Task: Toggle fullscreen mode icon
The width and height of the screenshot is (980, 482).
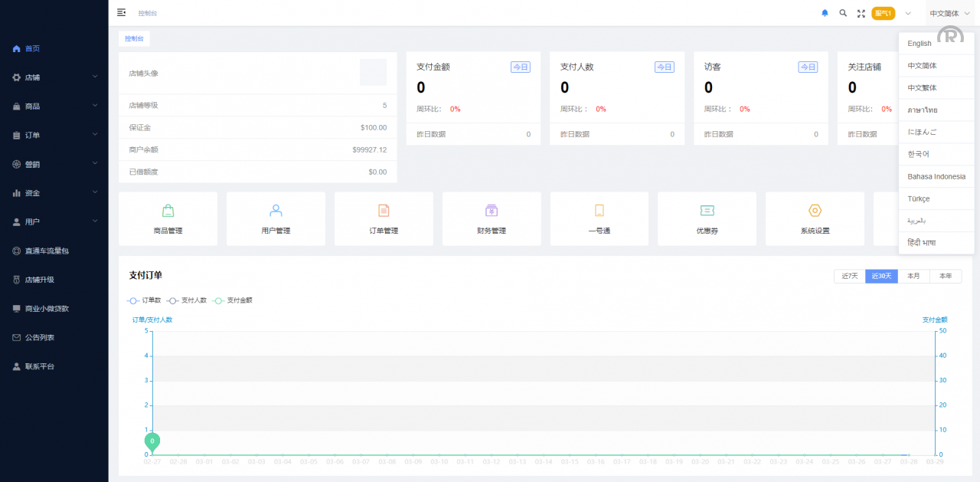Action: (x=861, y=13)
